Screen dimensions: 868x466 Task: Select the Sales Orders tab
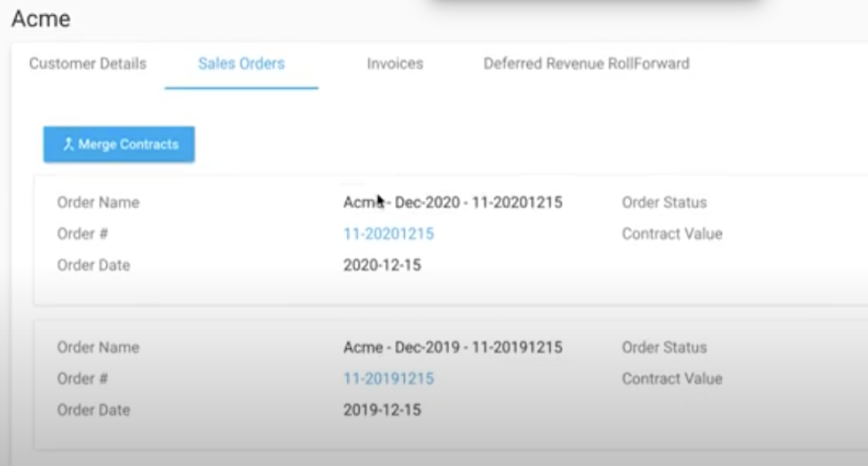coord(241,64)
